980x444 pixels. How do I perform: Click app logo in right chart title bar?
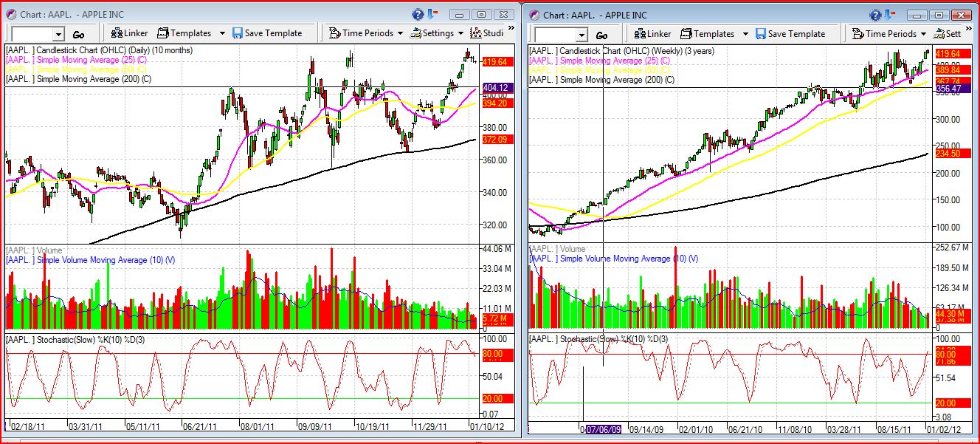pos(534,16)
